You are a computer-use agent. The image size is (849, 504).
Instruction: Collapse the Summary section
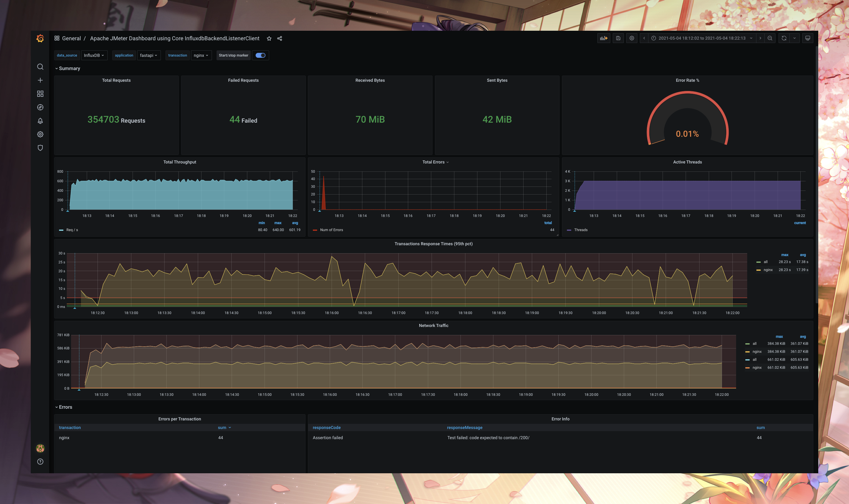67,68
